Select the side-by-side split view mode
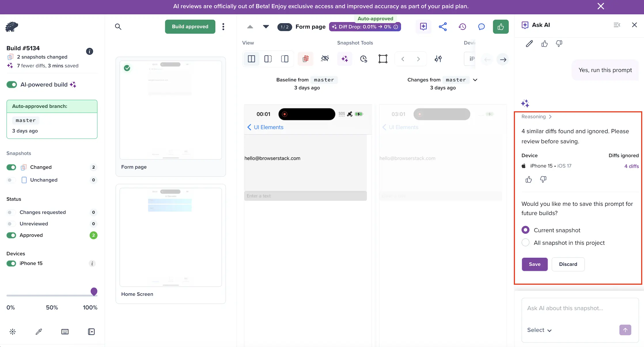Screen dimensions: 644x347 pos(251,59)
